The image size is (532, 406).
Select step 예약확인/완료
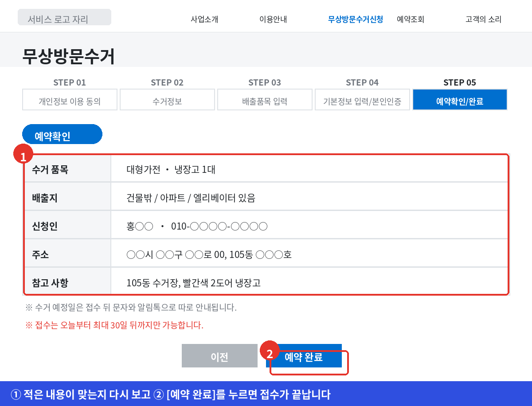(460, 100)
